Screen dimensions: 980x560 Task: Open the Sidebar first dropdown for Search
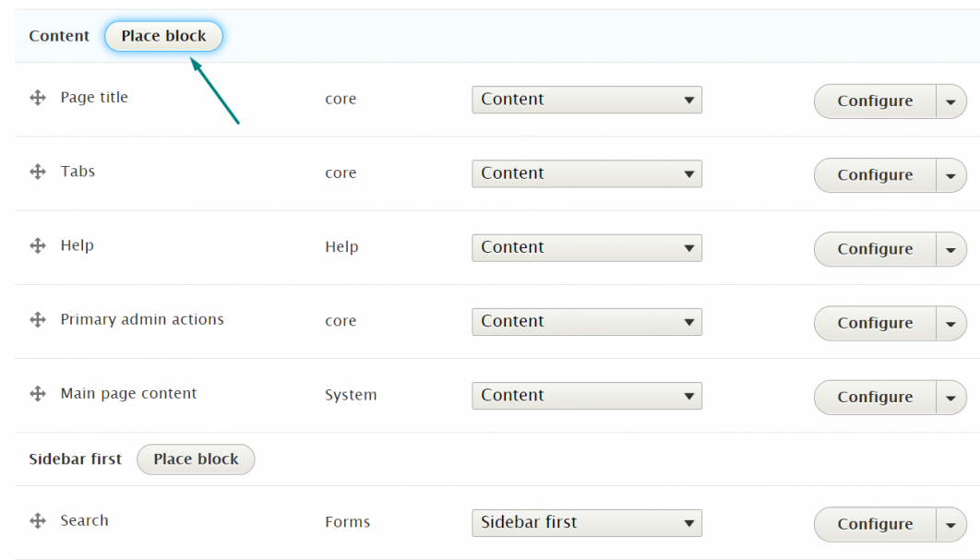tap(586, 522)
